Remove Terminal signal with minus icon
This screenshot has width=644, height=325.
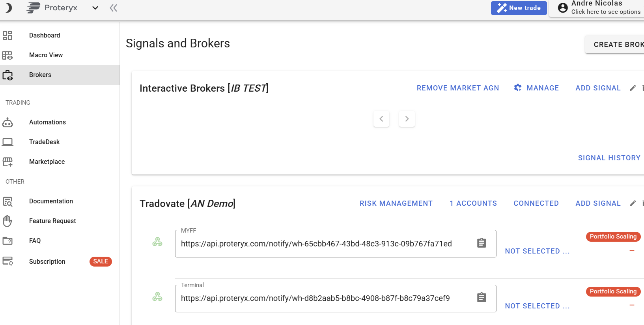pos(632,305)
